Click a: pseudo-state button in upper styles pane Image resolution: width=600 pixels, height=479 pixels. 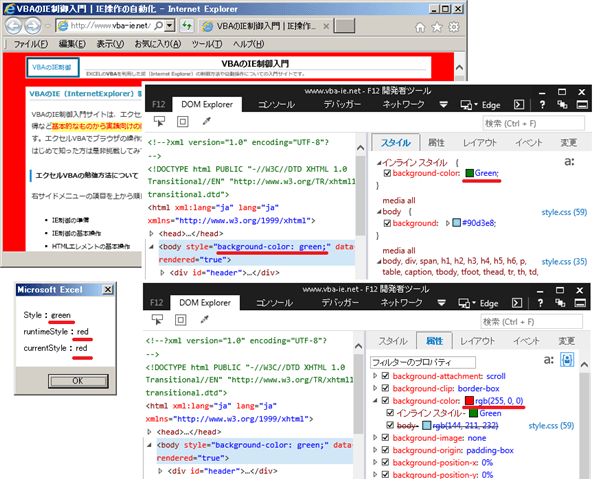point(569,161)
